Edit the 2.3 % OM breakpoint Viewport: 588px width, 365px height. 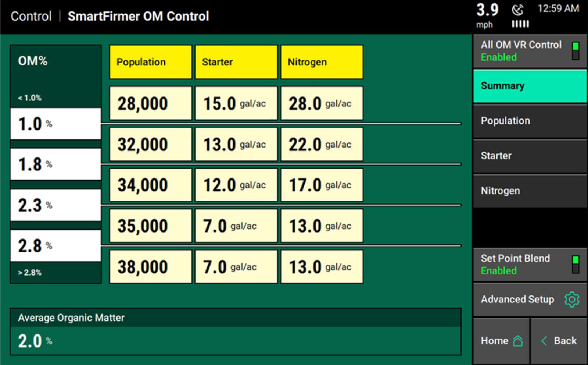(55, 205)
